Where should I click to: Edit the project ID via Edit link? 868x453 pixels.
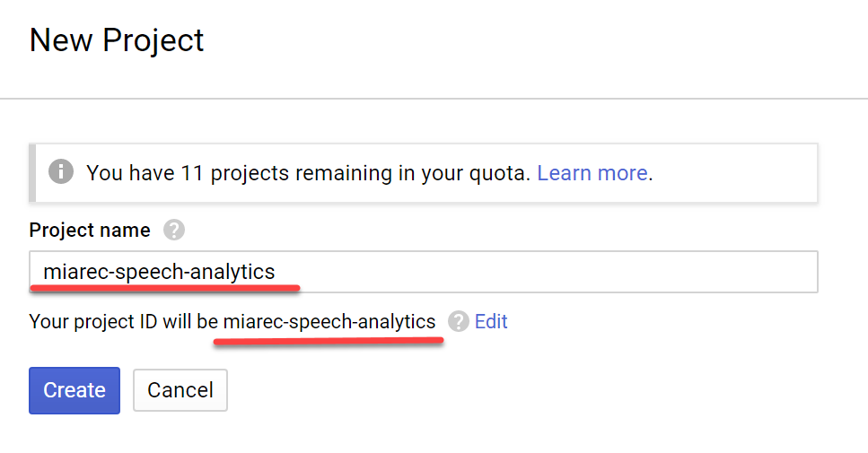491,321
